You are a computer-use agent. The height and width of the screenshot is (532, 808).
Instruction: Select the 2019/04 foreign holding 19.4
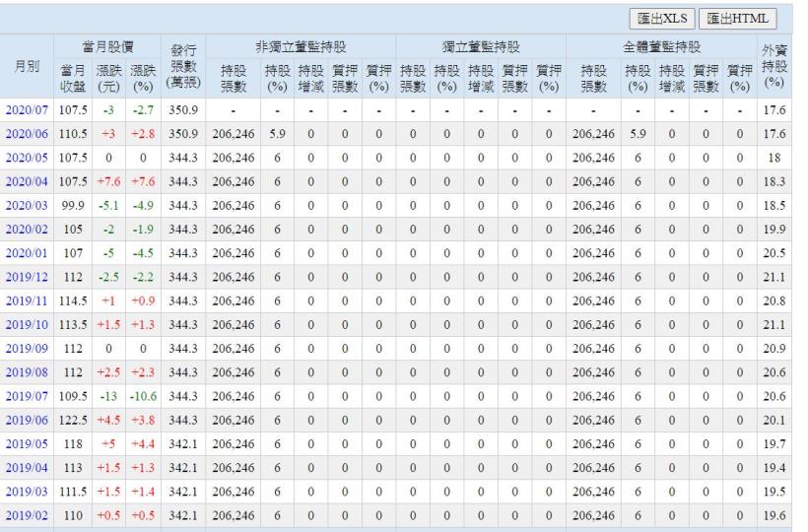click(774, 468)
